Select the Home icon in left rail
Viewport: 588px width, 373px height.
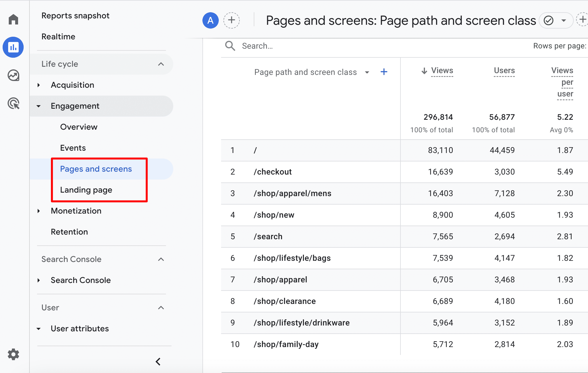coord(13,19)
